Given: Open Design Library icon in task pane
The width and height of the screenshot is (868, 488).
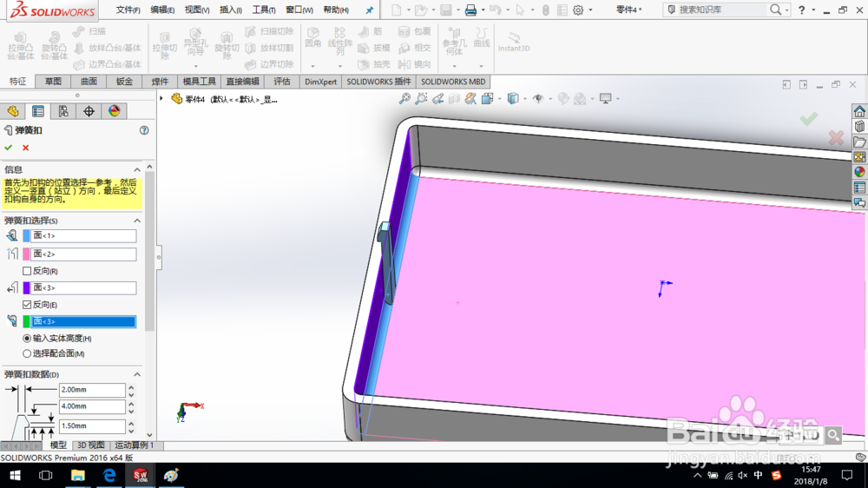Looking at the screenshot, I should coord(859,126).
